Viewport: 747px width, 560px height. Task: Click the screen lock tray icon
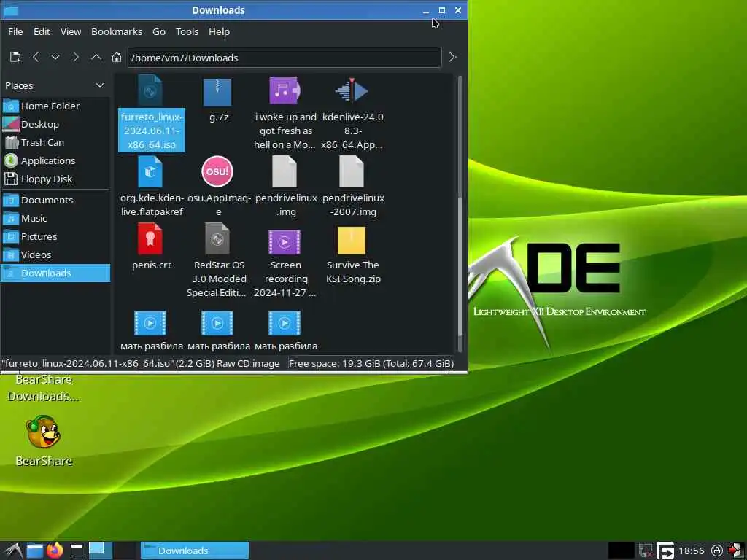click(716, 551)
